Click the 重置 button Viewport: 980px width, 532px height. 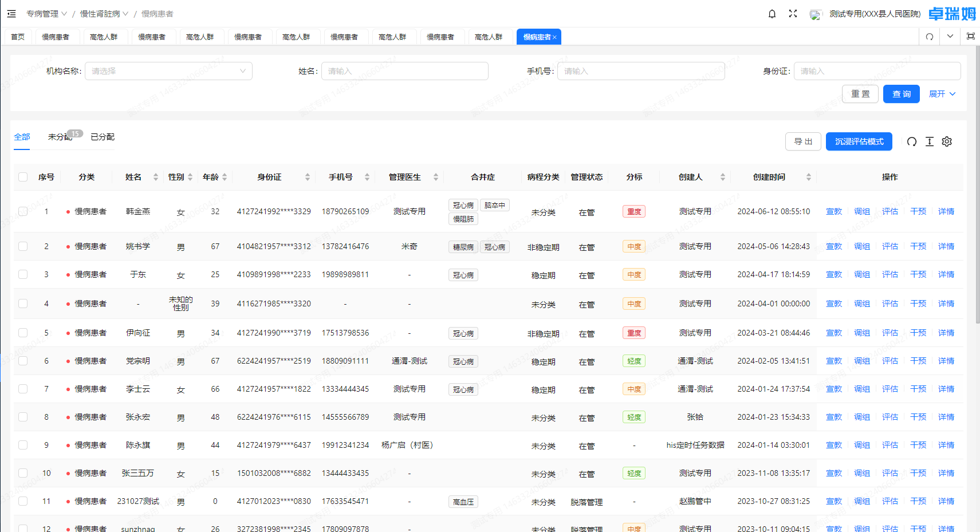pos(860,94)
